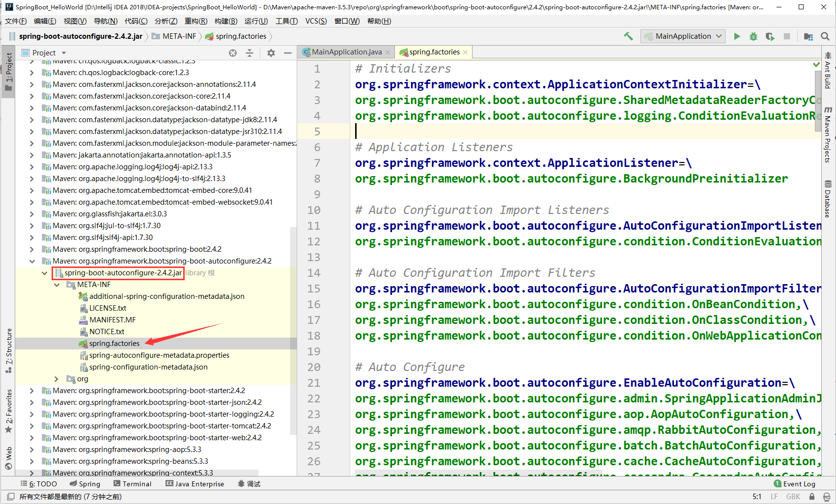Image resolution: width=836 pixels, height=504 pixels.
Task: Start debugging with the bug icon
Action: click(x=753, y=36)
